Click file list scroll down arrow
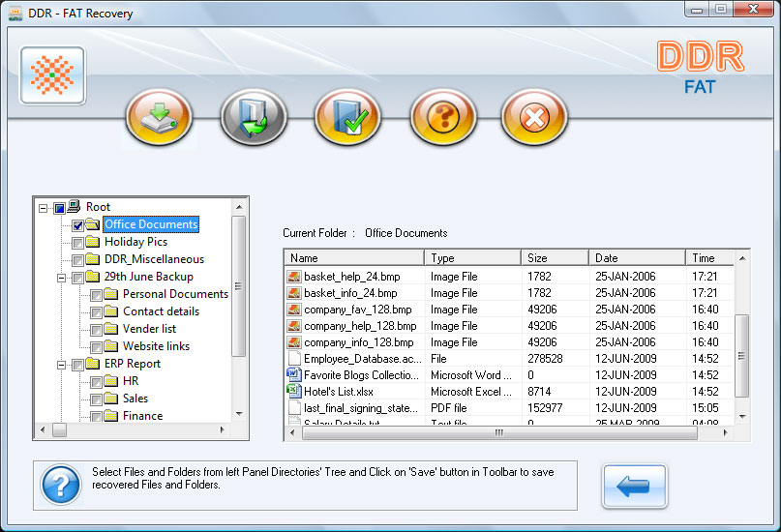 [742, 416]
